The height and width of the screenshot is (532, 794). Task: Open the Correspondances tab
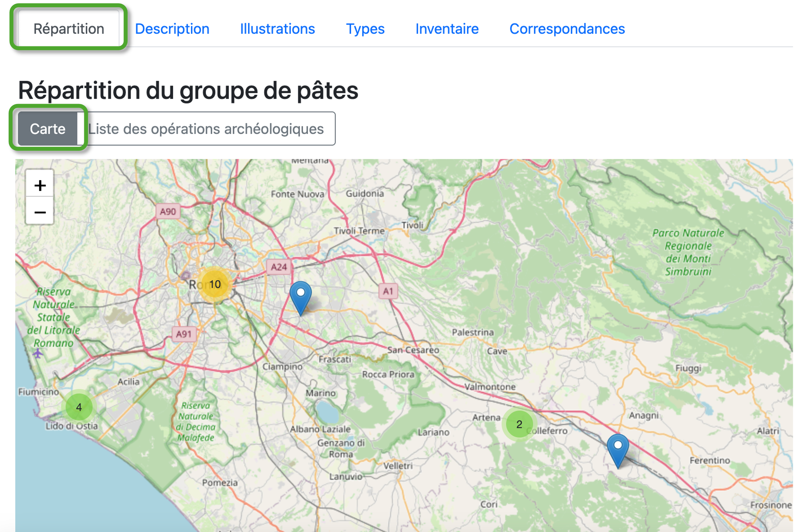567,29
